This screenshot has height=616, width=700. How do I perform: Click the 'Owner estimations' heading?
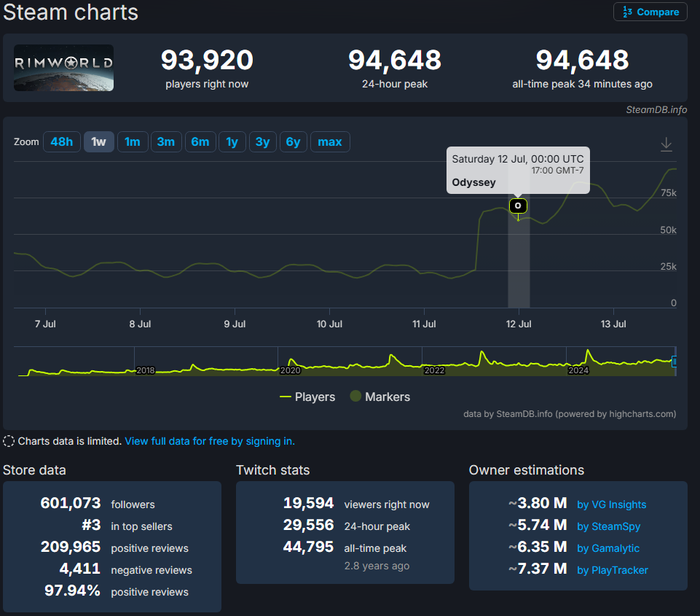(527, 470)
